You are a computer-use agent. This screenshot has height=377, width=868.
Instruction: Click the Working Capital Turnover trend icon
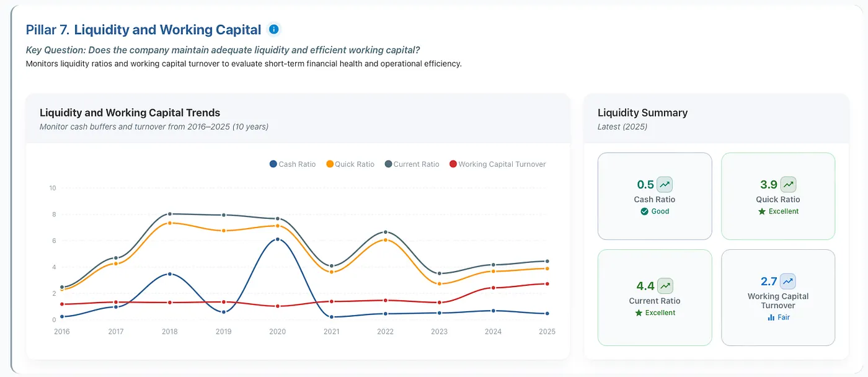point(787,282)
